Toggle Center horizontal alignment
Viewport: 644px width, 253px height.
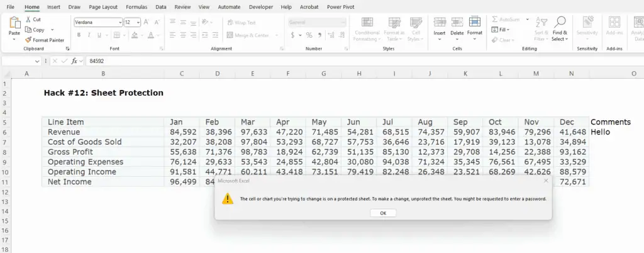pyautogui.click(x=183, y=35)
